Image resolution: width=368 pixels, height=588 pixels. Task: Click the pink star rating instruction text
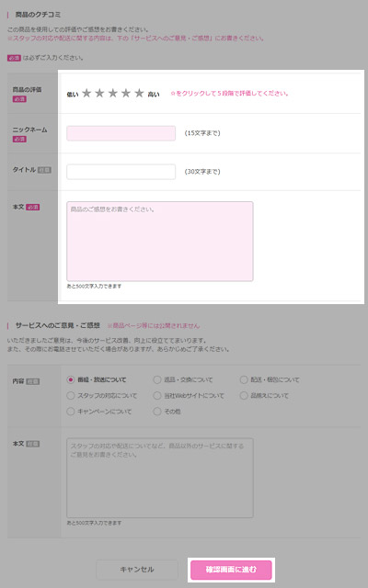coord(229,94)
